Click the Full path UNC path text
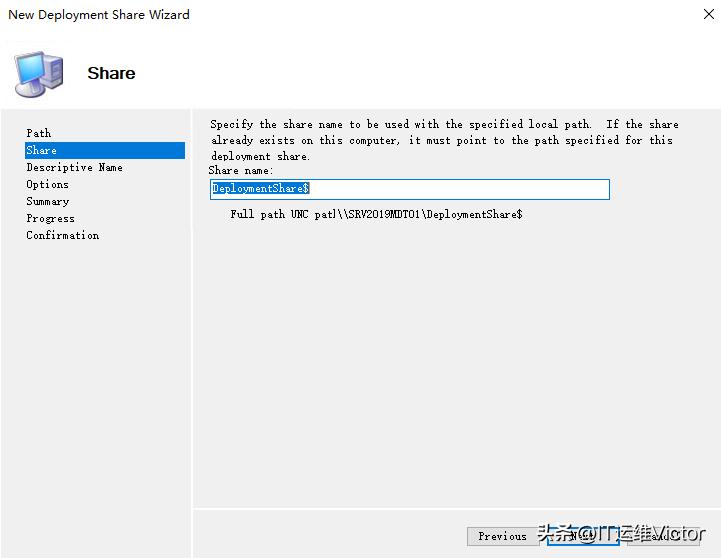This screenshot has width=721, height=558. pos(376,214)
